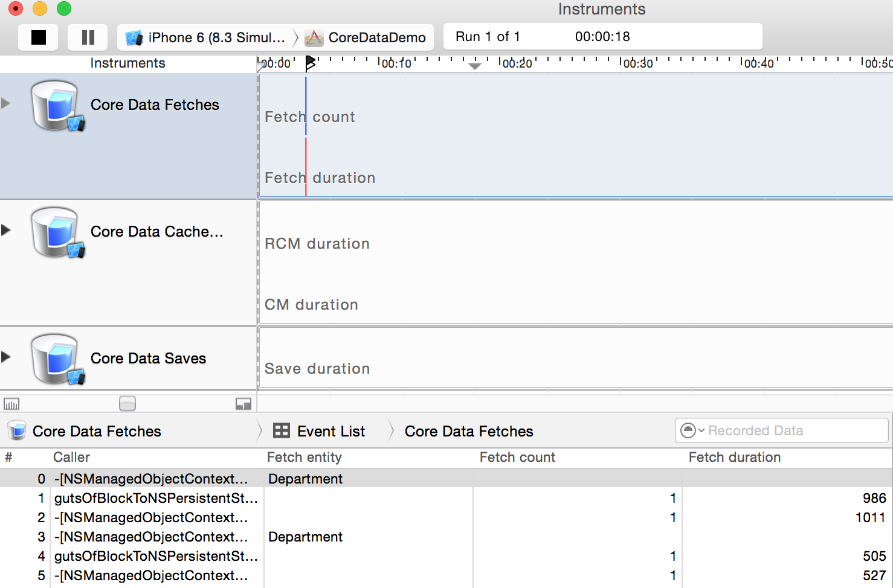Select the Core Data Saves instrument icon

click(x=57, y=359)
